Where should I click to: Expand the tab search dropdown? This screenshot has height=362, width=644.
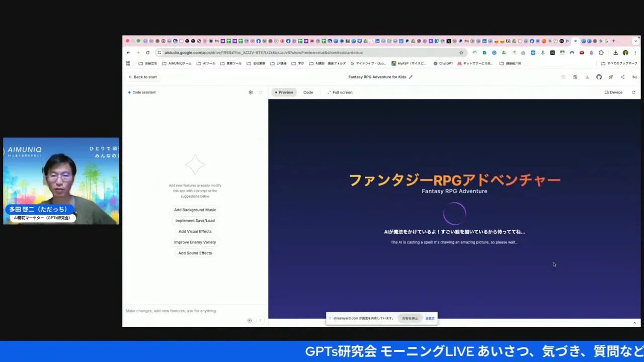click(x=636, y=41)
